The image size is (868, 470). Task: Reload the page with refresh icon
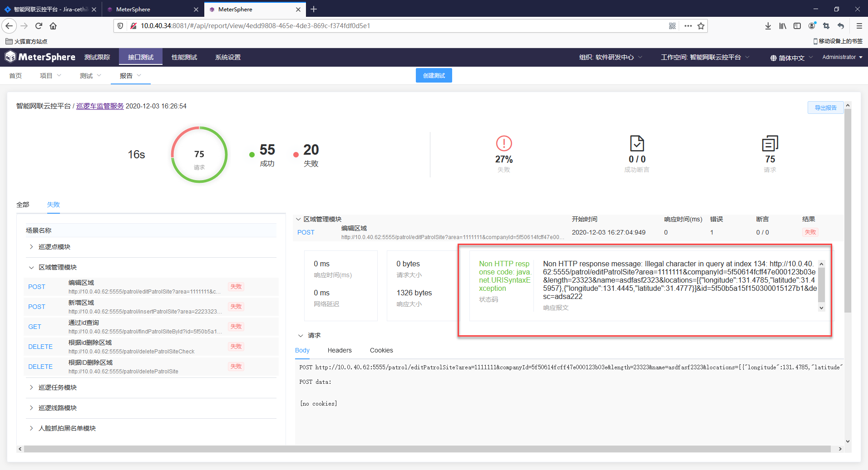coord(39,26)
